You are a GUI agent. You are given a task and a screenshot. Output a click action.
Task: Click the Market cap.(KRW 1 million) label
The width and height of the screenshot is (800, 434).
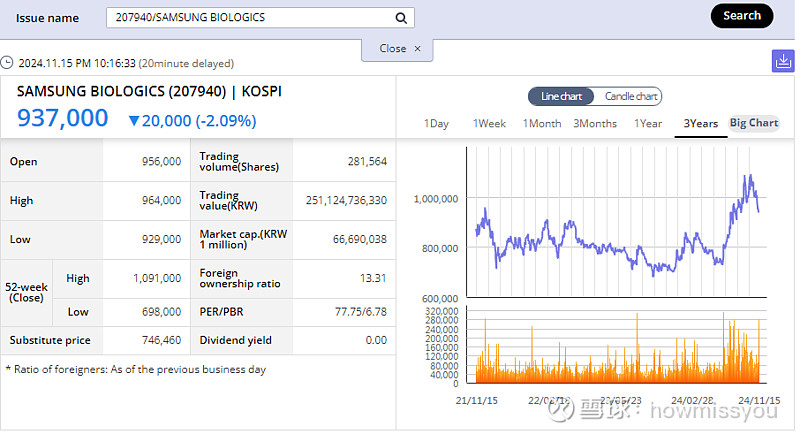tap(243, 239)
